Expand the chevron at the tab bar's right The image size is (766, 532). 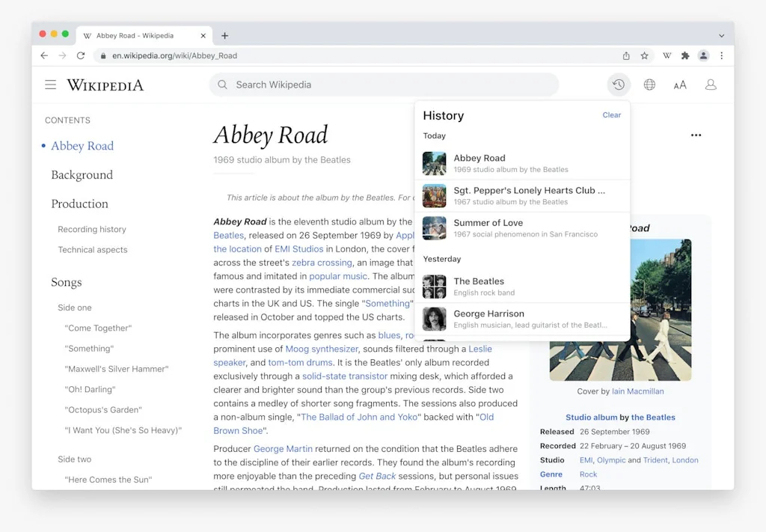coord(720,35)
